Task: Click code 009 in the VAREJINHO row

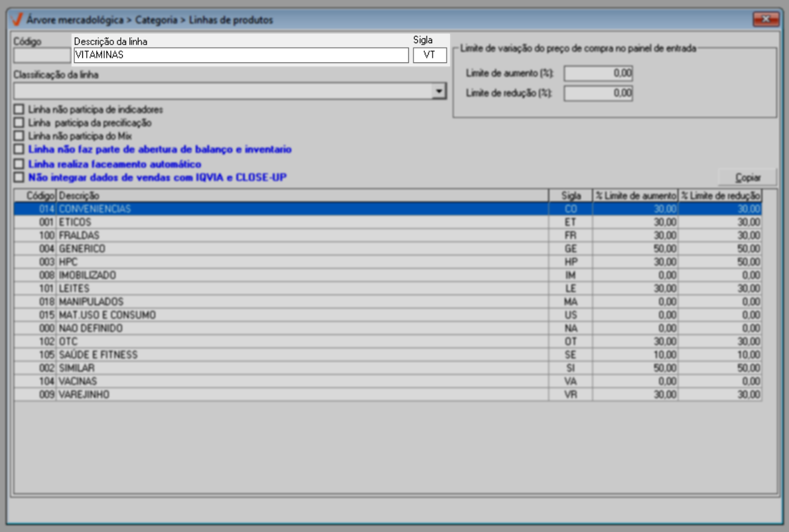Action: 46,394
